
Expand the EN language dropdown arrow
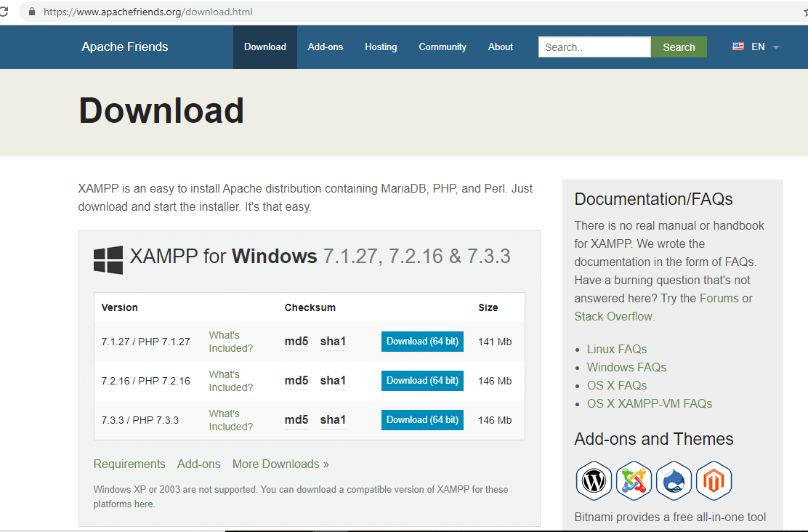tap(775, 47)
